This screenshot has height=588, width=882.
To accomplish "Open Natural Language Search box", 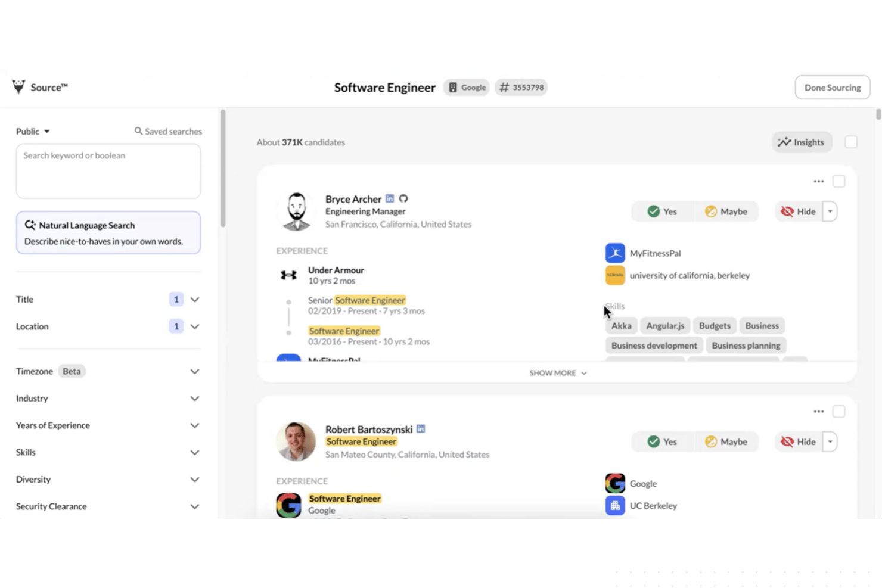I will point(108,233).
